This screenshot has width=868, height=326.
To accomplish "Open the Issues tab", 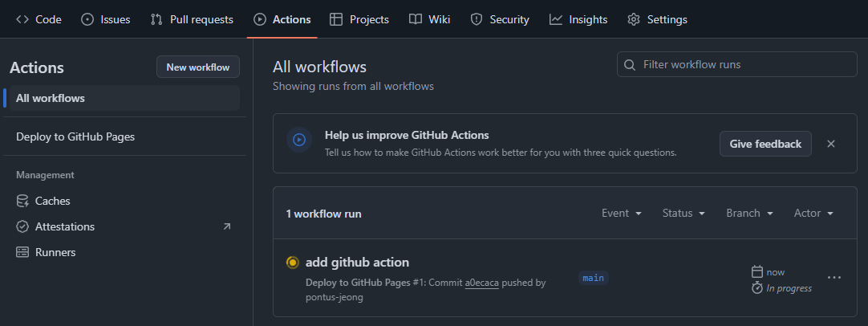I will tap(106, 19).
